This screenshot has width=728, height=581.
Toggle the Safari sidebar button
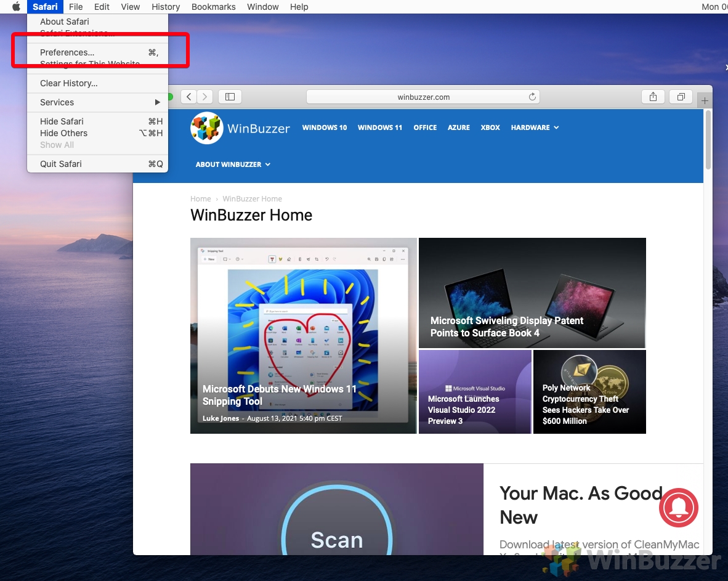(230, 97)
